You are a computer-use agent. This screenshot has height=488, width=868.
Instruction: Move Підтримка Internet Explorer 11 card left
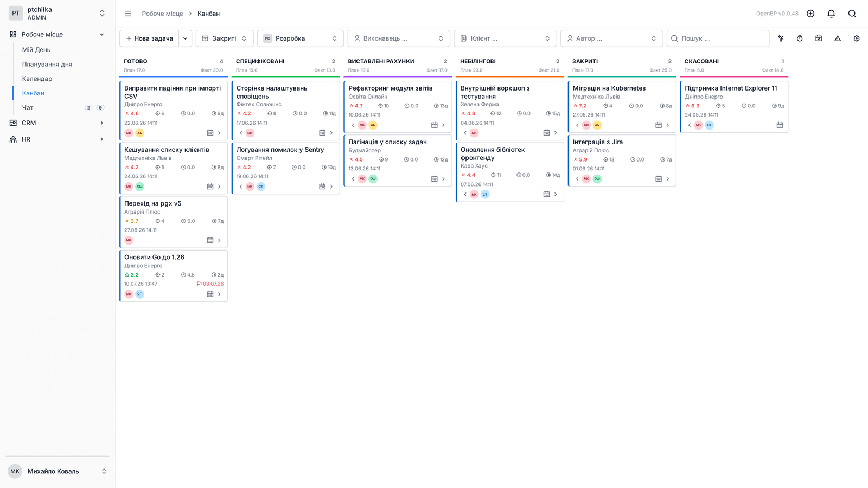click(x=690, y=125)
